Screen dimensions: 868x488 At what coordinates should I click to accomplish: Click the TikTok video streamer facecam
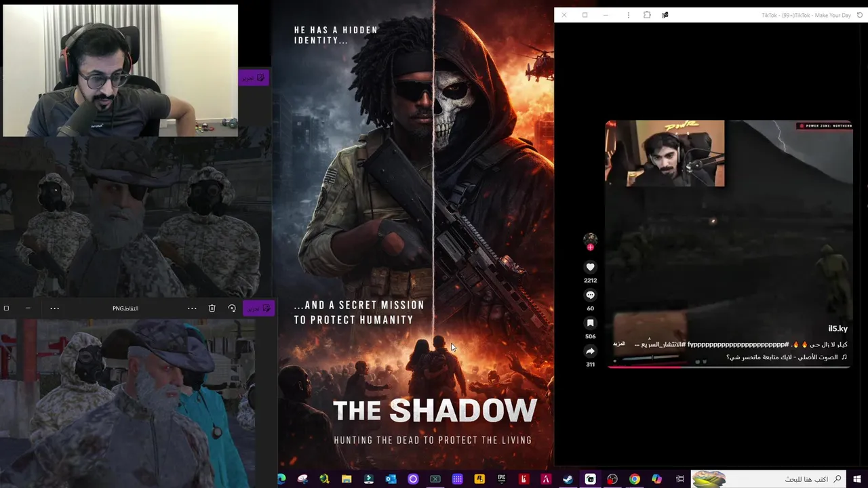tap(665, 154)
